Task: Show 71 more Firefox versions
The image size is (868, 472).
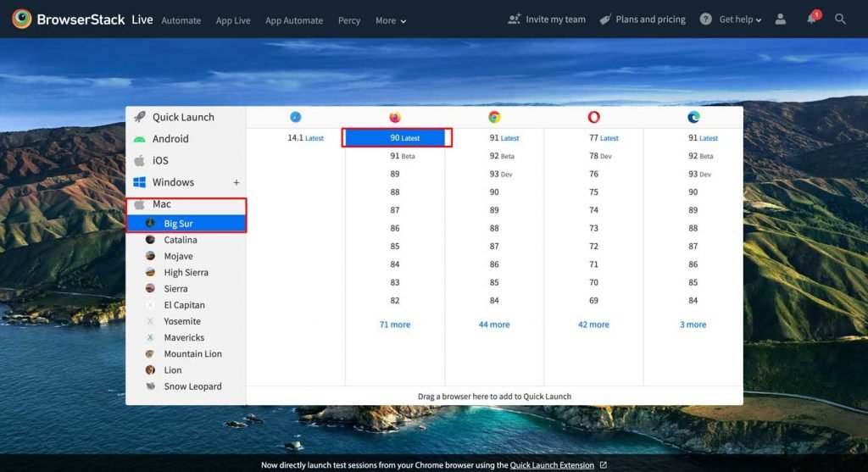Action: [395, 325]
